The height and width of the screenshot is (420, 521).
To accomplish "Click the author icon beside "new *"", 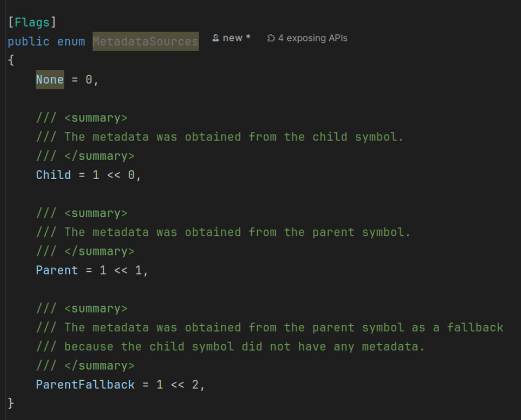I will point(216,38).
